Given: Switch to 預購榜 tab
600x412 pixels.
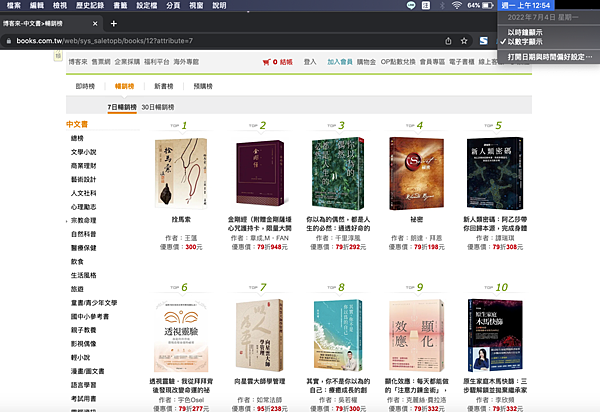Looking at the screenshot, I should 203,86.
